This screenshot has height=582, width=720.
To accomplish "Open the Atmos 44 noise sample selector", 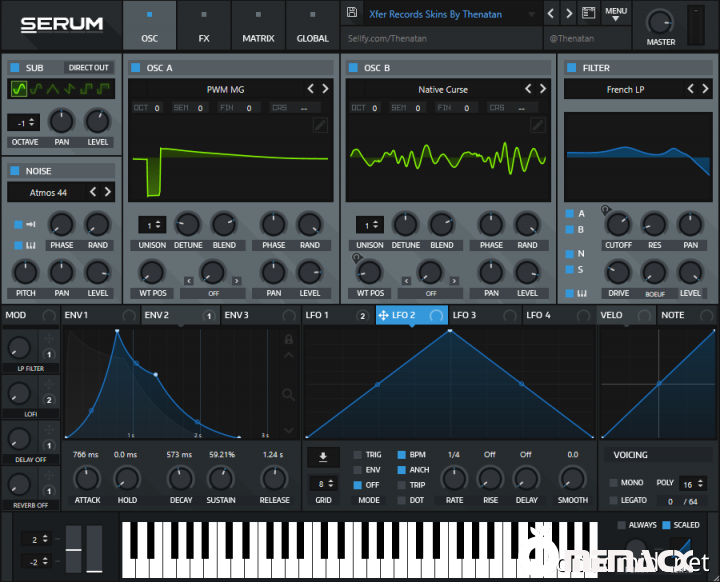I will [48, 192].
